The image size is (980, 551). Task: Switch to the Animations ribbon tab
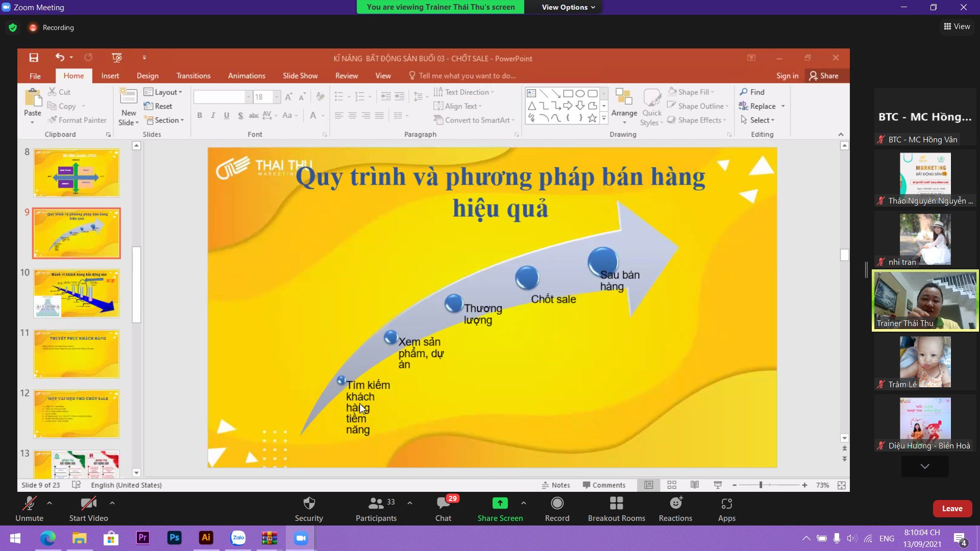pos(247,76)
